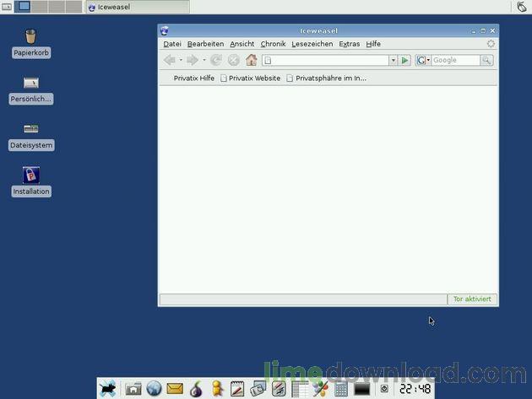Toggle the 'Tor aktiviert' status indicator
This screenshot has height=399, width=532.
(x=471, y=299)
